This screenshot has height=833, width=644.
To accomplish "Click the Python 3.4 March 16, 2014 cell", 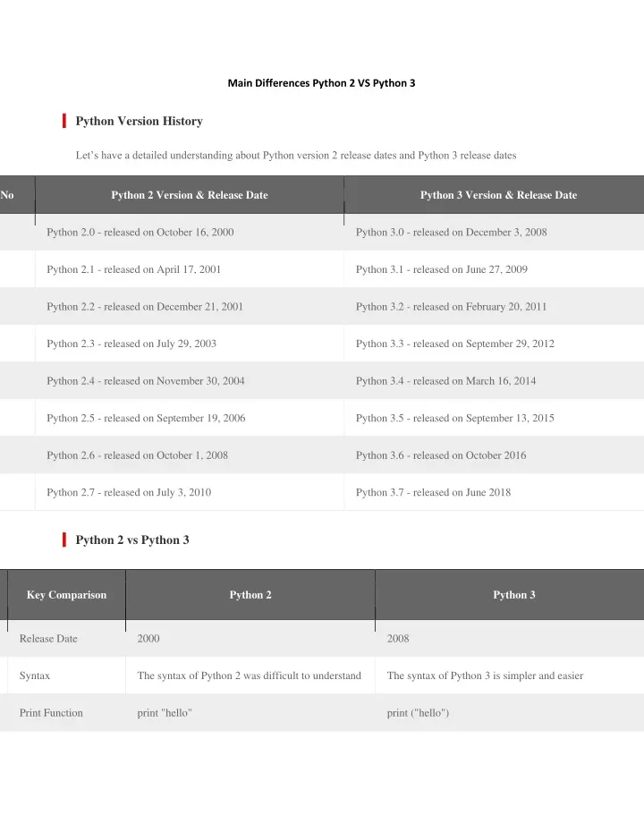I will click(x=495, y=381).
